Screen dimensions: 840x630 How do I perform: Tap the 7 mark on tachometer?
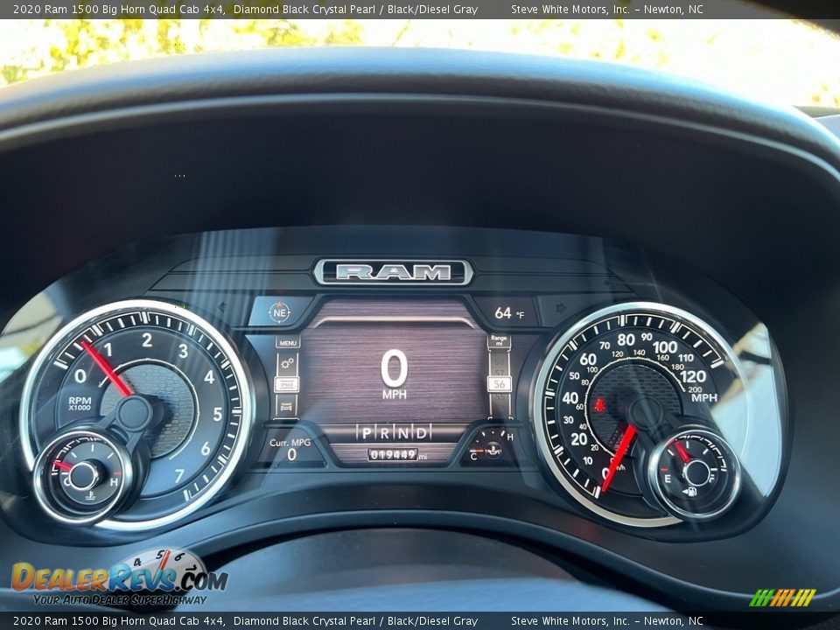pyautogui.click(x=178, y=475)
